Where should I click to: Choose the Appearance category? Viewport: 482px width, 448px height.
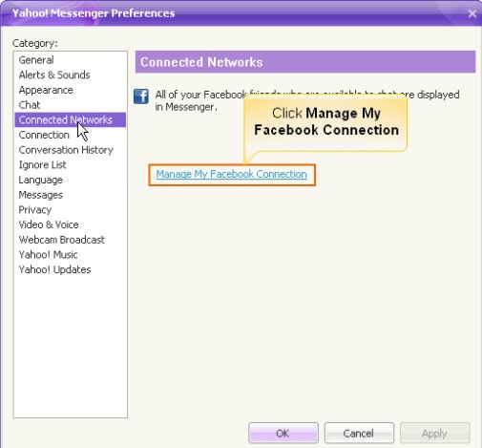(x=70, y=90)
